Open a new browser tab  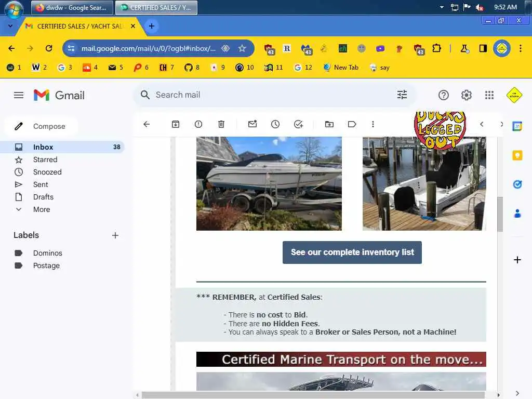[152, 26]
